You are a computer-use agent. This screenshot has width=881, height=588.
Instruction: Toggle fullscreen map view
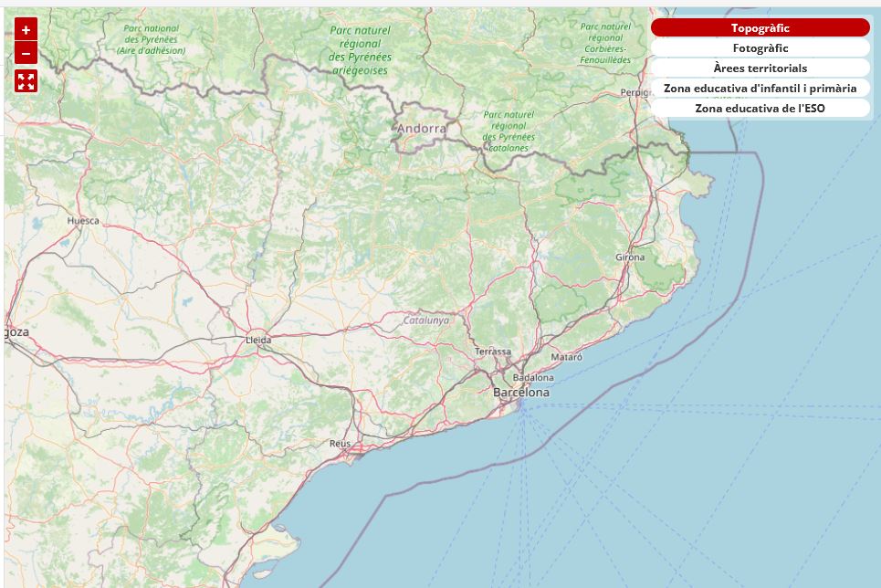click(26, 81)
